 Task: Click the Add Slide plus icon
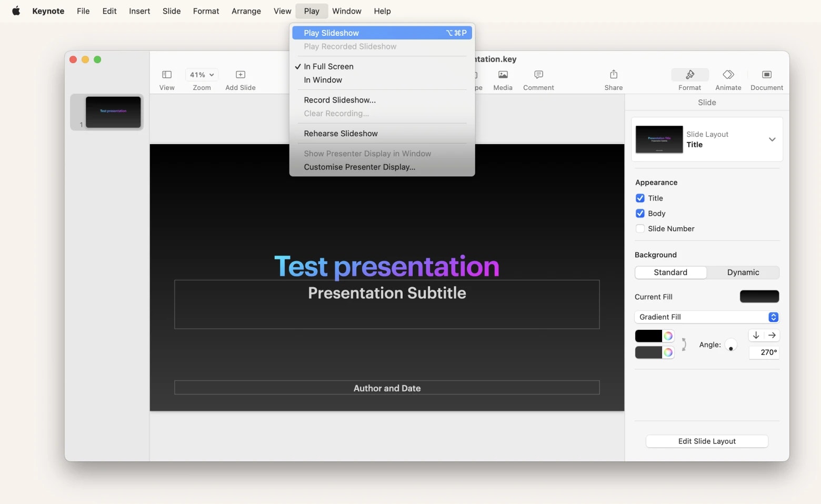click(x=241, y=75)
